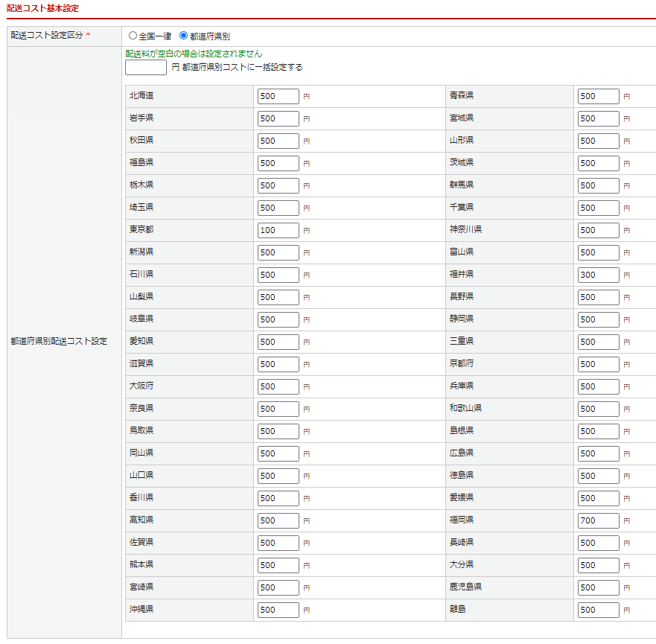Click the 鹿児島県 shipping cost field
Screen dimensions: 656x644
point(599,587)
